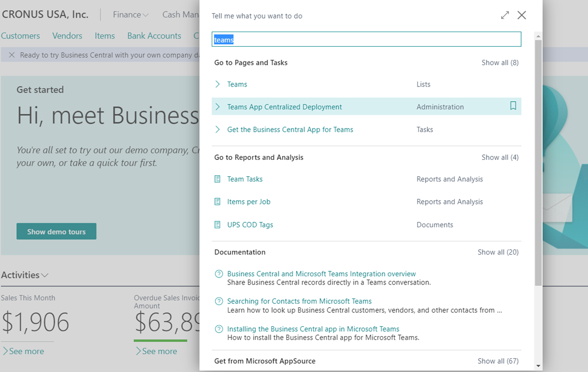This screenshot has width=588, height=372.
Task: Click the search text field containing teams
Action: [x=366, y=39]
